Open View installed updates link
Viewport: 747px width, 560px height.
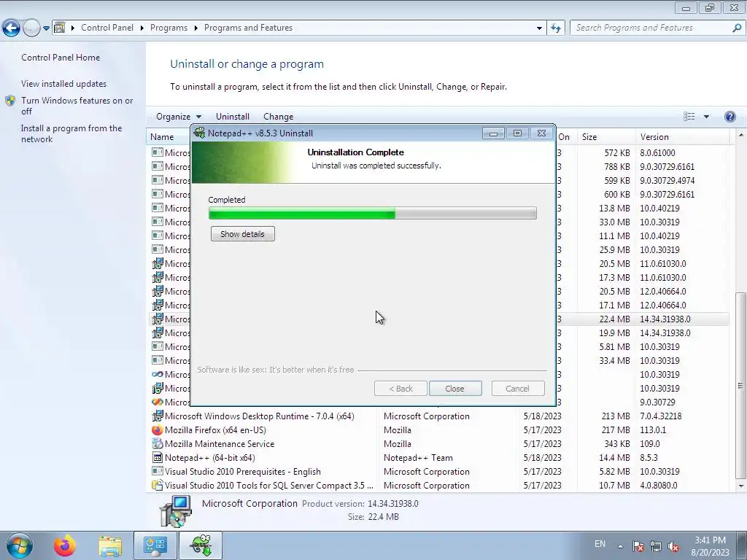click(x=64, y=83)
